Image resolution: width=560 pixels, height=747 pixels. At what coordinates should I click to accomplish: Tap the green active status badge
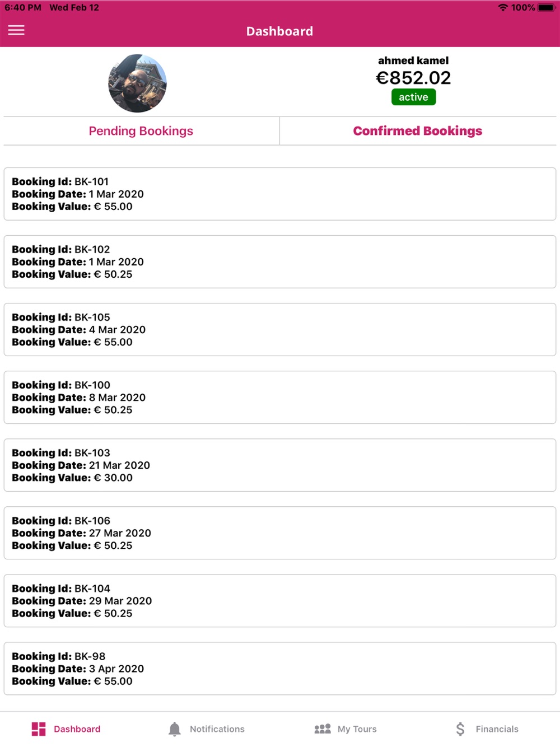pyautogui.click(x=413, y=97)
